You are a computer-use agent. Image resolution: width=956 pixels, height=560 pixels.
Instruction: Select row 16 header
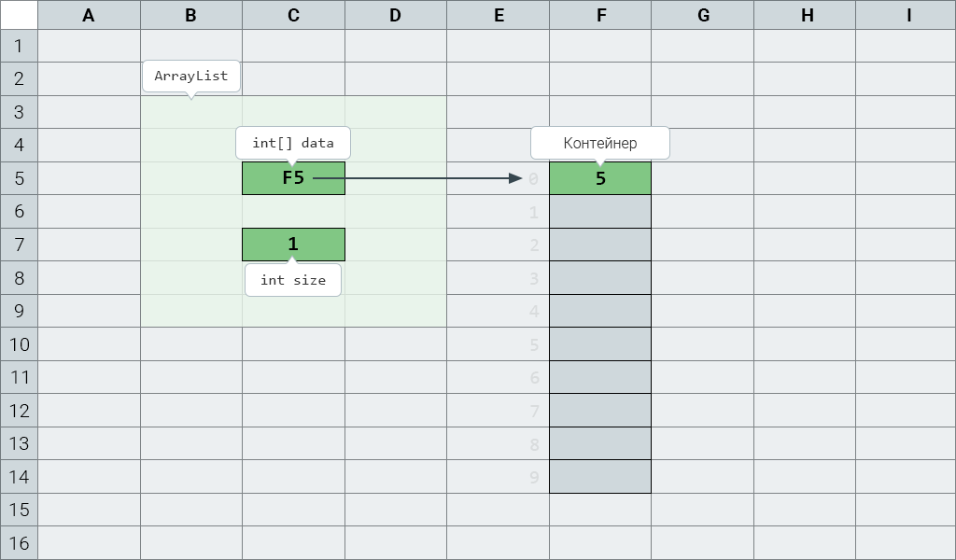tap(19, 543)
